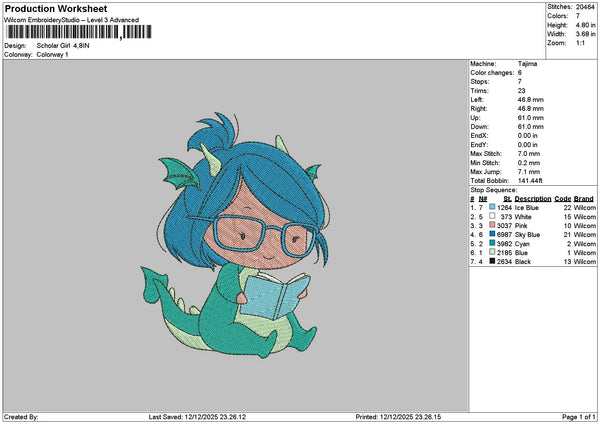The height and width of the screenshot is (424, 600).
Task: Click the Brand column header
Action: pyautogui.click(x=584, y=199)
